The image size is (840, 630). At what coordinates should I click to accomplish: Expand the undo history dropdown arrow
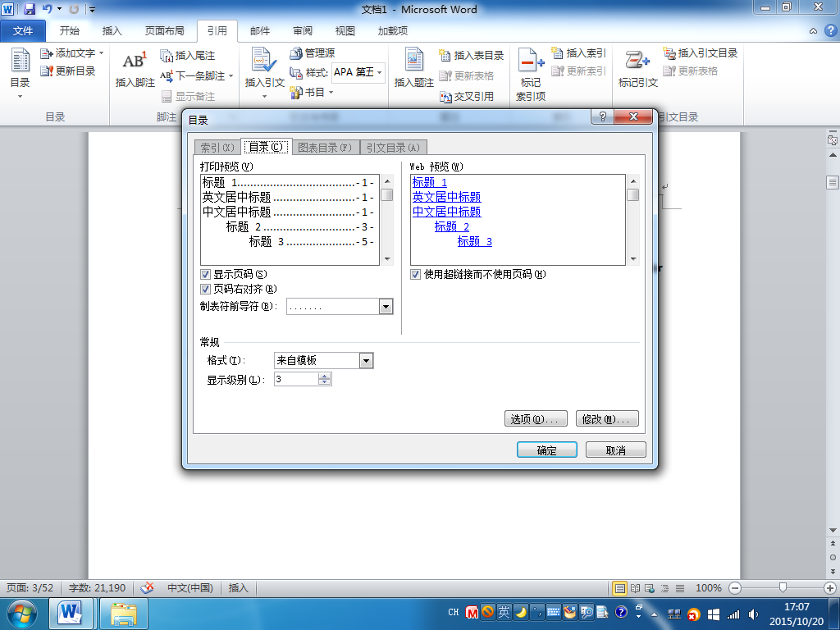pyautogui.click(x=59, y=9)
